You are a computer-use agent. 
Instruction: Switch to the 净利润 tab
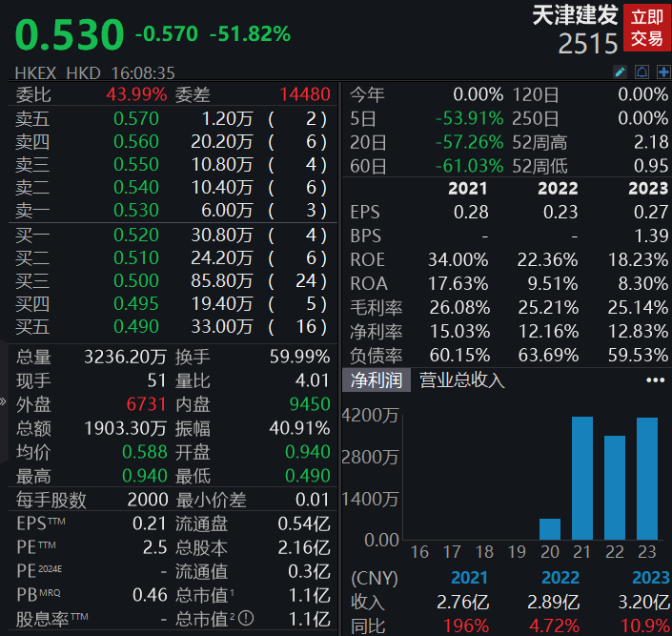click(377, 380)
